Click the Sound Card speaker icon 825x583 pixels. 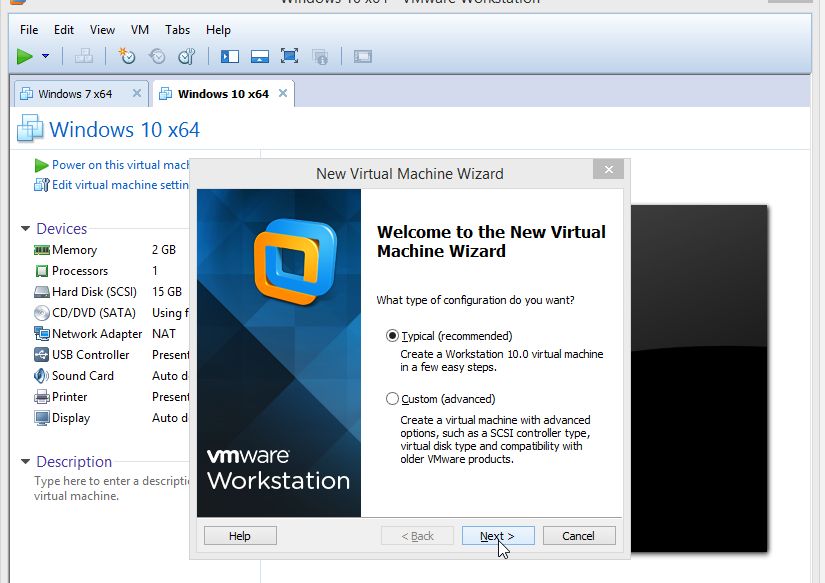[42, 376]
